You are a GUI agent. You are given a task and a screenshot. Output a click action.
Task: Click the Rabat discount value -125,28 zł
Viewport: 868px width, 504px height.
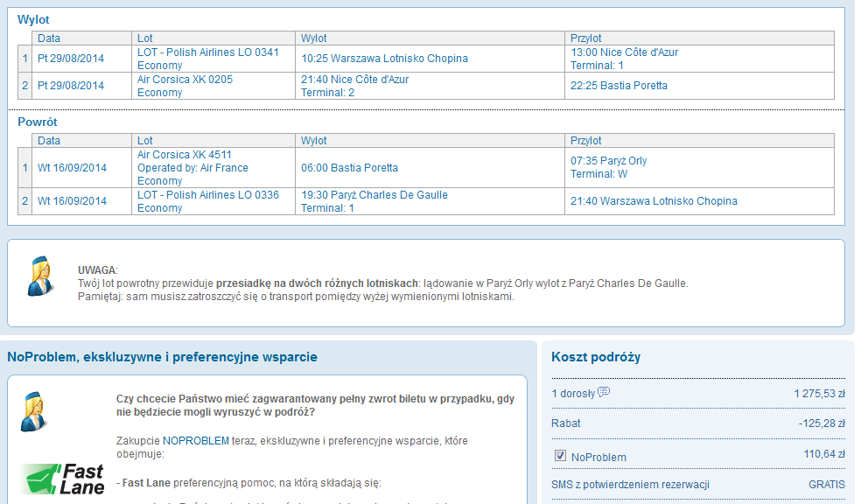click(822, 423)
